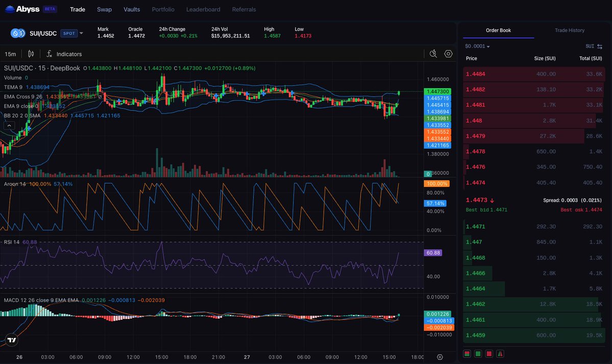Open the candlestick chart type selector
Image resolution: width=612 pixels, height=364 pixels.
31,54
